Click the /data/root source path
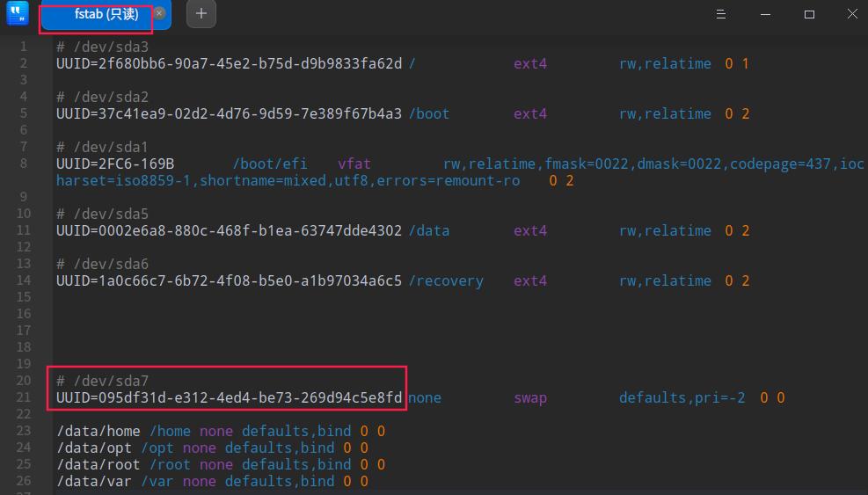868x495 pixels. [98, 464]
